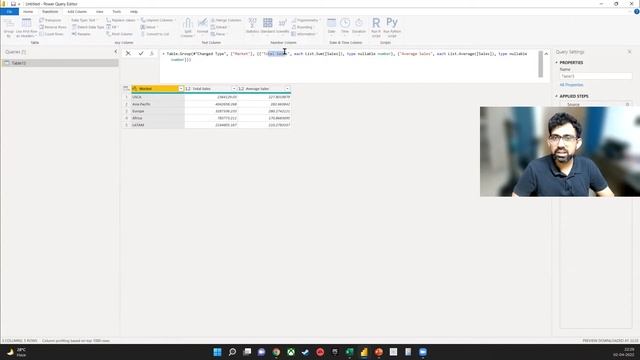Open the All Properties link
This screenshot has width=640, height=360.
(x=571, y=85)
